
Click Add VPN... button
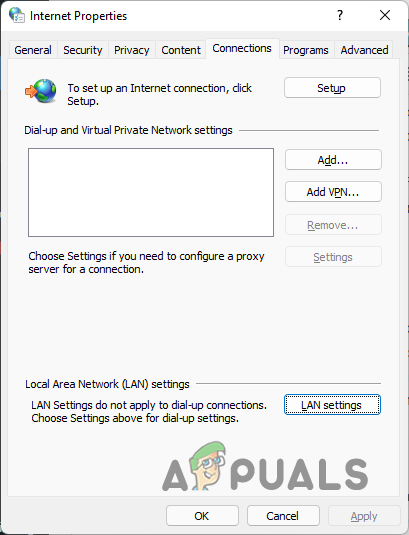(333, 192)
